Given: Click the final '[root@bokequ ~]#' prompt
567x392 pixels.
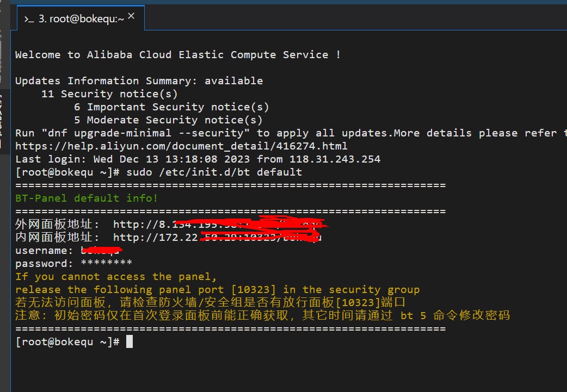Looking at the screenshot, I should pyautogui.click(x=67, y=342).
